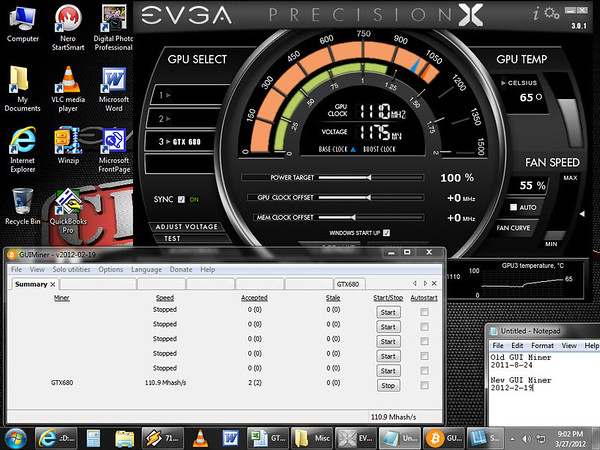Select GPU 3 GTX 680 entry
The image size is (600, 450).
(182, 142)
